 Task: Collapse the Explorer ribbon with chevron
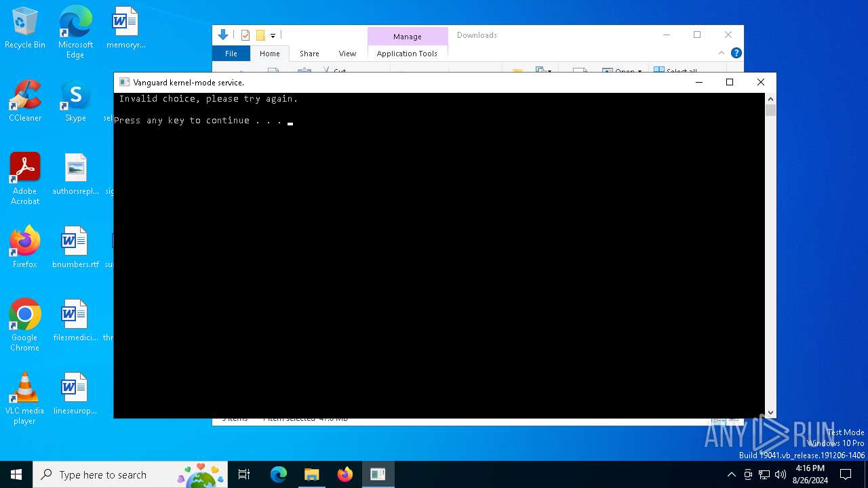[722, 53]
